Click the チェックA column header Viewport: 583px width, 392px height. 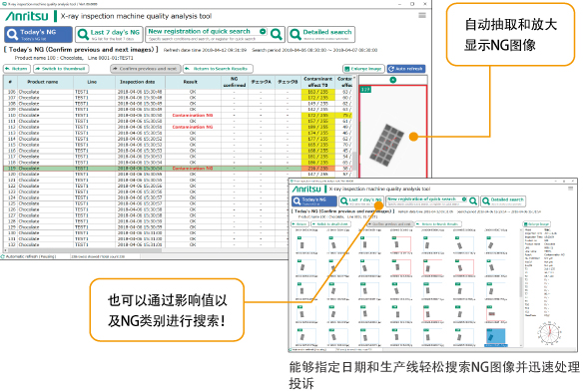pos(261,82)
